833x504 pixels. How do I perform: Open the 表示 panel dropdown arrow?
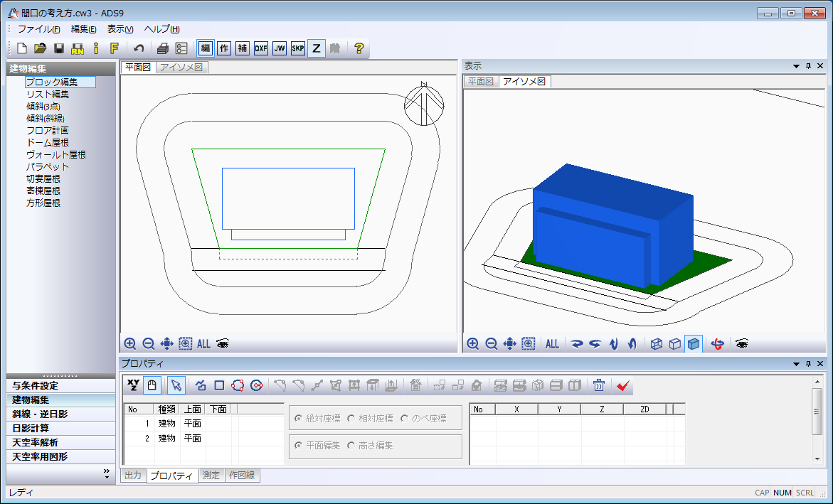point(796,66)
